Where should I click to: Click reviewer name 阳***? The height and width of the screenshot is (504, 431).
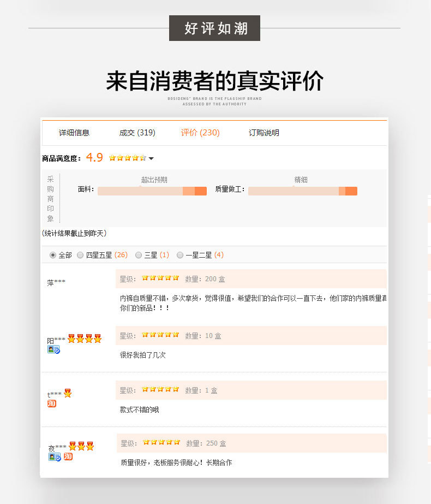pyautogui.click(x=56, y=340)
